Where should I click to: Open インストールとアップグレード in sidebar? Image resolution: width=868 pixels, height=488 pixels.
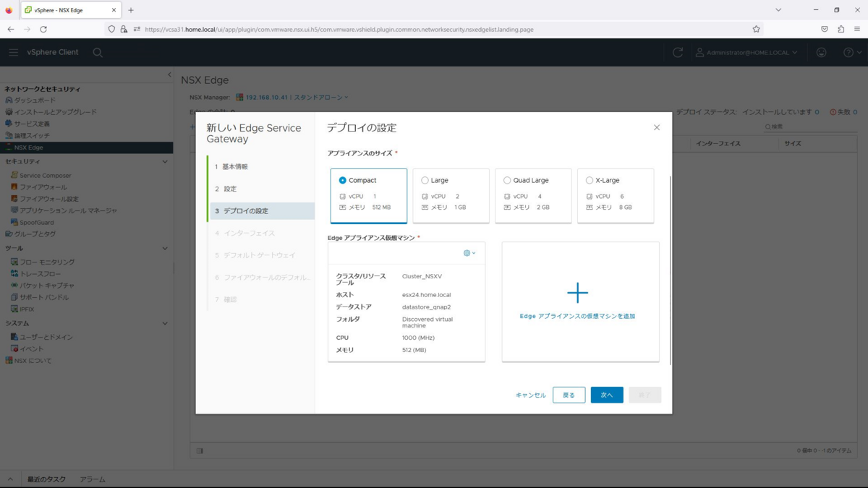[x=55, y=112]
